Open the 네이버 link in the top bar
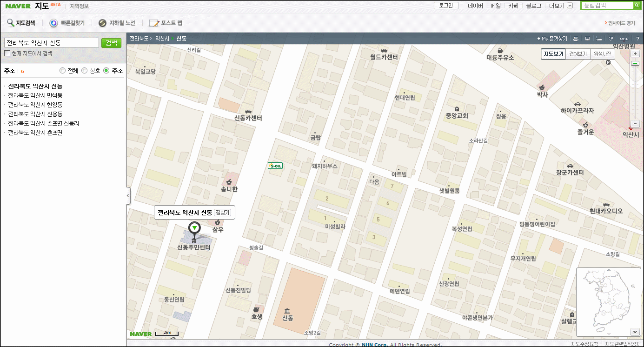 click(x=475, y=6)
